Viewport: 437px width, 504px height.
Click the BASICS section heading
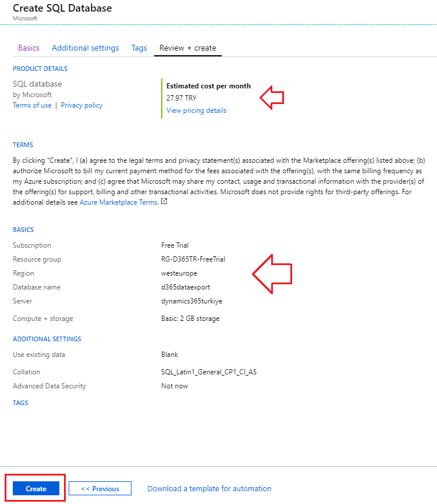click(x=23, y=230)
